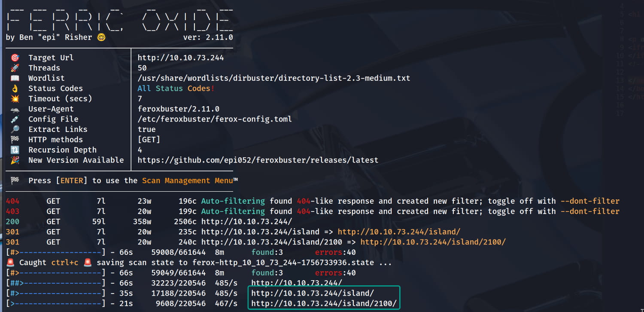Click the magnifier icon next to Extract Links
The height and width of the screenshot is (312, 644).
(15, 129)
